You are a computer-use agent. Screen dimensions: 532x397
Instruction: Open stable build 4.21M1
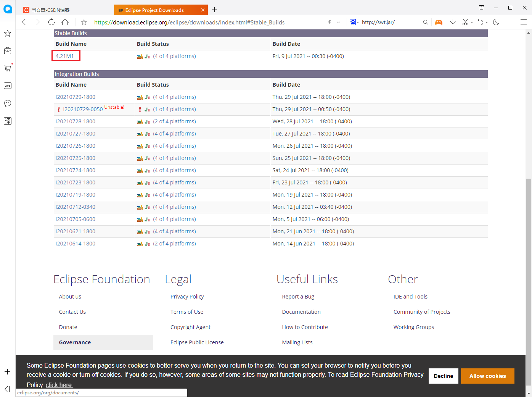tap(64, 56)
